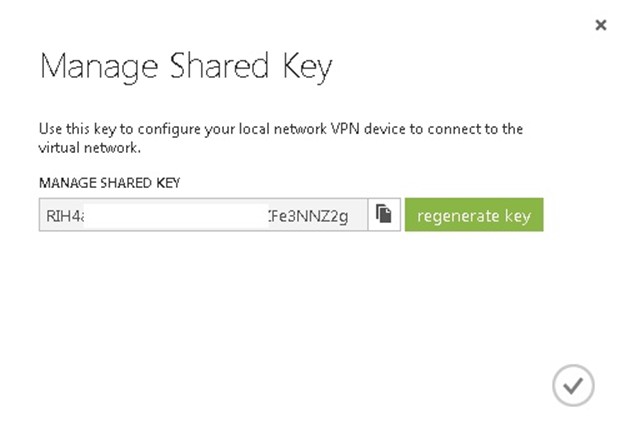Viewport: 626px width, 438px height.
Task: Tap the duplicate-pages icon next to field
Action: point(384,214)
